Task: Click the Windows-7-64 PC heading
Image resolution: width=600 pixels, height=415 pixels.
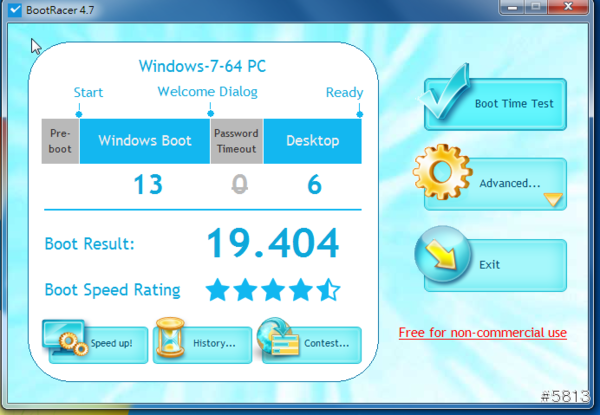Action: (x=202, y=66)
